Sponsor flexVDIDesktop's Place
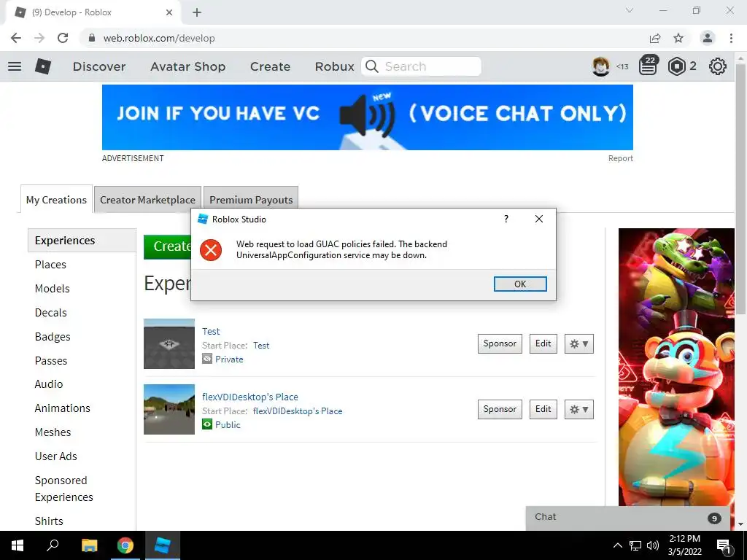 point(500,409)
